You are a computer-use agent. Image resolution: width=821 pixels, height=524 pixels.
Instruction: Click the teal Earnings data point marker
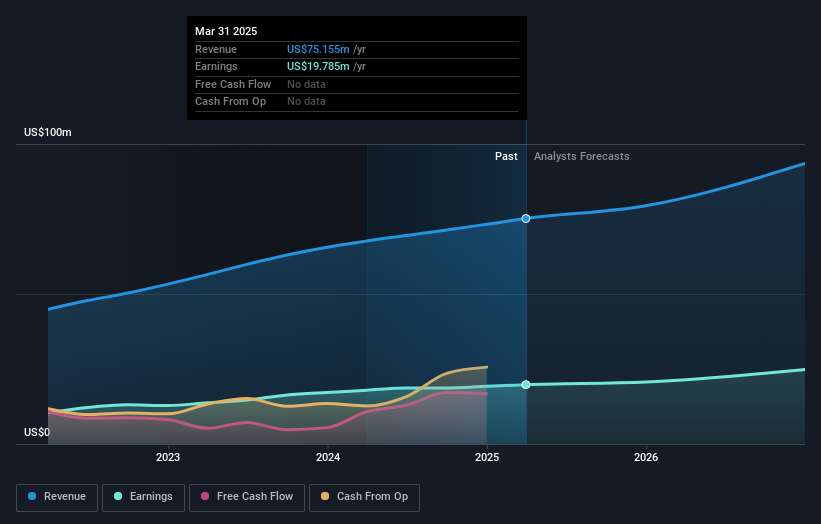coord(526,385)
